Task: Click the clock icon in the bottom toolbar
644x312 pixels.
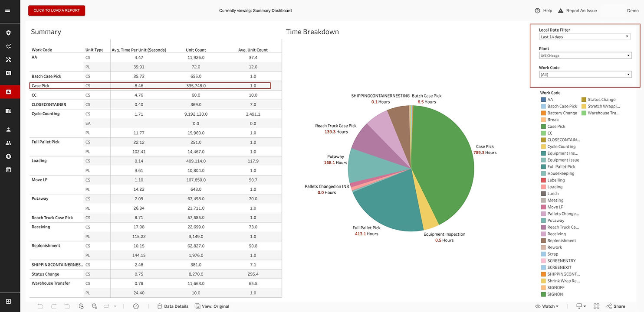Action: (x=135, y=306)
